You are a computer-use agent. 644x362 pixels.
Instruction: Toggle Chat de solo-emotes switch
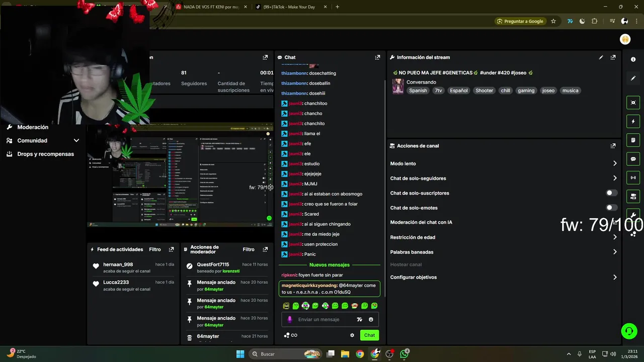[611, 208]
